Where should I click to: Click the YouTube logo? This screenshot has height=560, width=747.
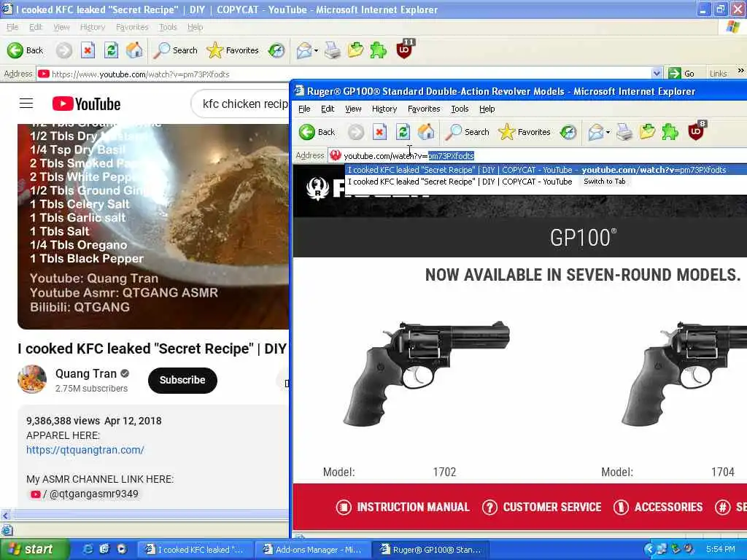pyautogui.click(x=86, y=104)
